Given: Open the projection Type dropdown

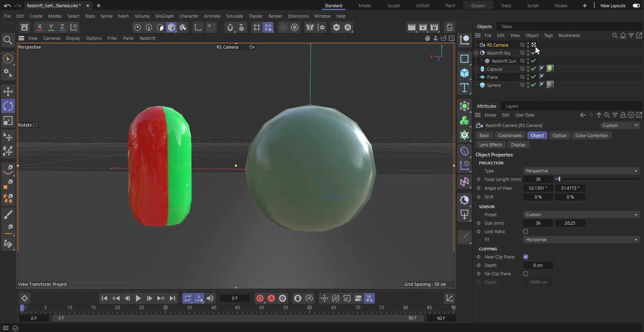Looking at the screenshot, I should pyautogui.click(x=581, y=171).
